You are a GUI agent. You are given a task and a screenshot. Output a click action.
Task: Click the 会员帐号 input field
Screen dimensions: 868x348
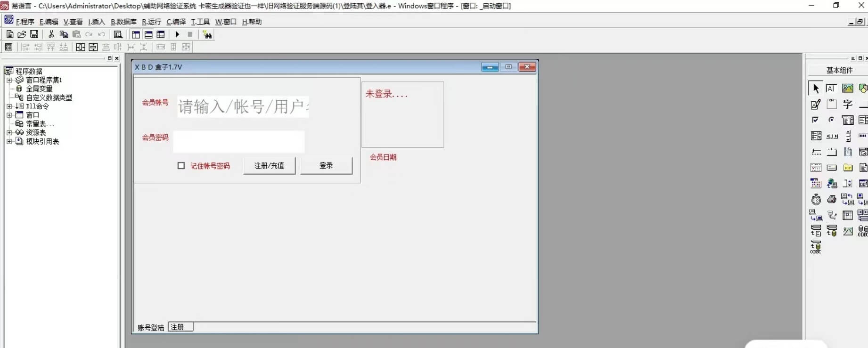(x=243, y=107)
